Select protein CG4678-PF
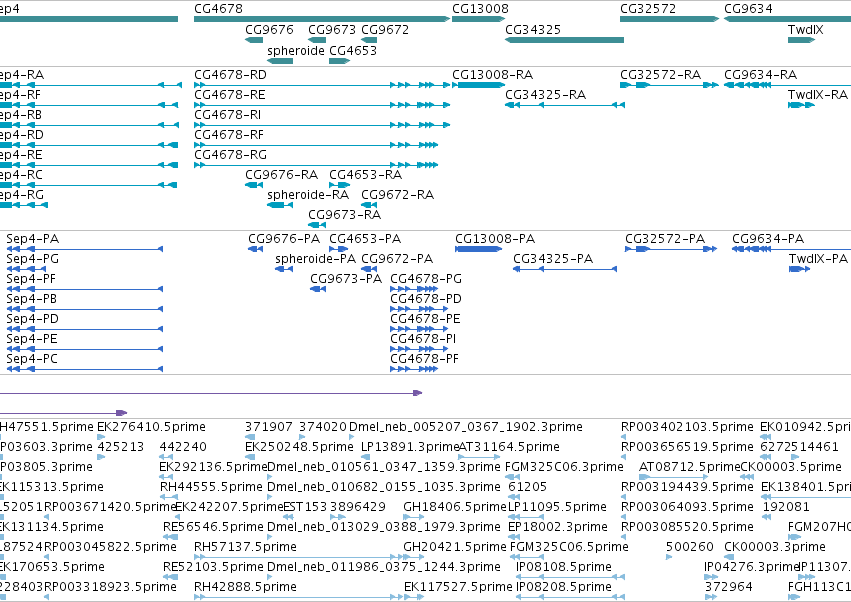 pos(424,359)
